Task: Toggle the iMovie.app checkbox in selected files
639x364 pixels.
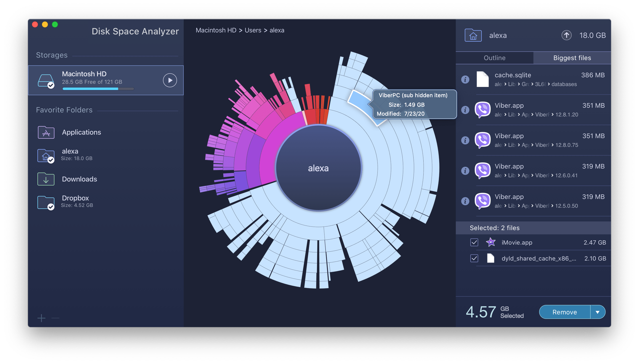Action: (474, 243)
